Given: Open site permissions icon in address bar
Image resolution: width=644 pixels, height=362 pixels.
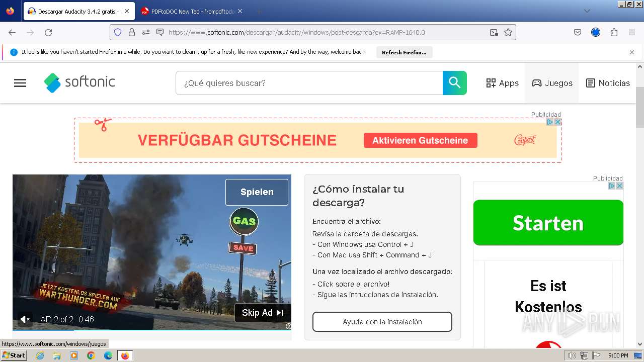Looking at the screenshot, I should [x=146, y=32].
